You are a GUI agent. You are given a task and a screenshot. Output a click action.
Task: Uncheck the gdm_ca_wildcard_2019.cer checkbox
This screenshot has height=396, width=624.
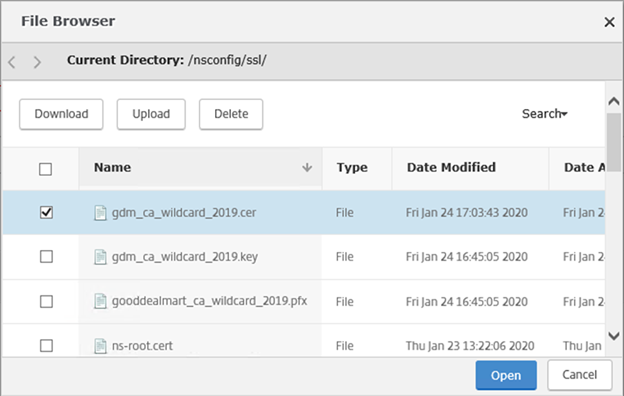(x=46, y=213)
